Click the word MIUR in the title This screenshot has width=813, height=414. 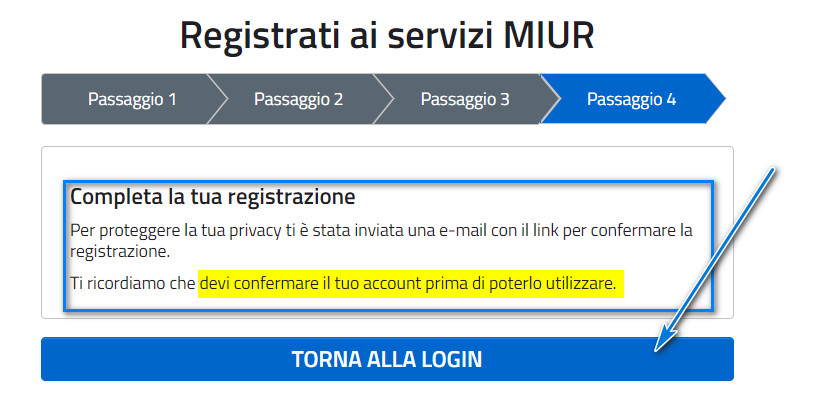pos(549,35)
